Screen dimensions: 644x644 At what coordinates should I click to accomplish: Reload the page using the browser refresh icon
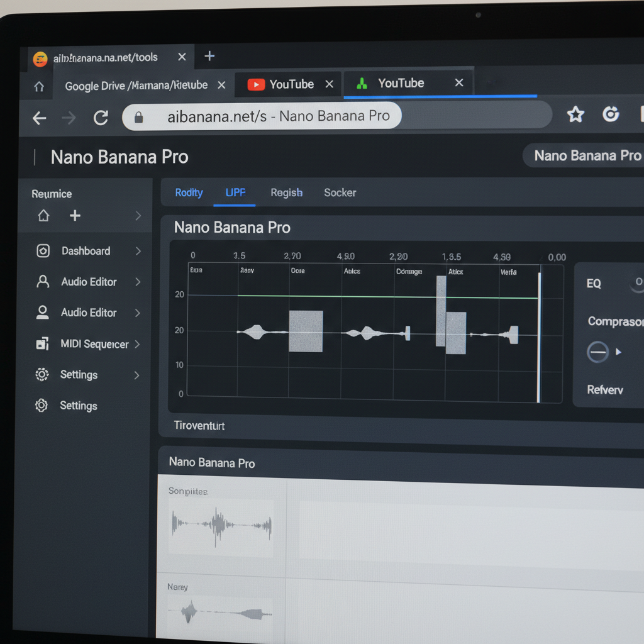pyautogui.click(x=101, y=118)
